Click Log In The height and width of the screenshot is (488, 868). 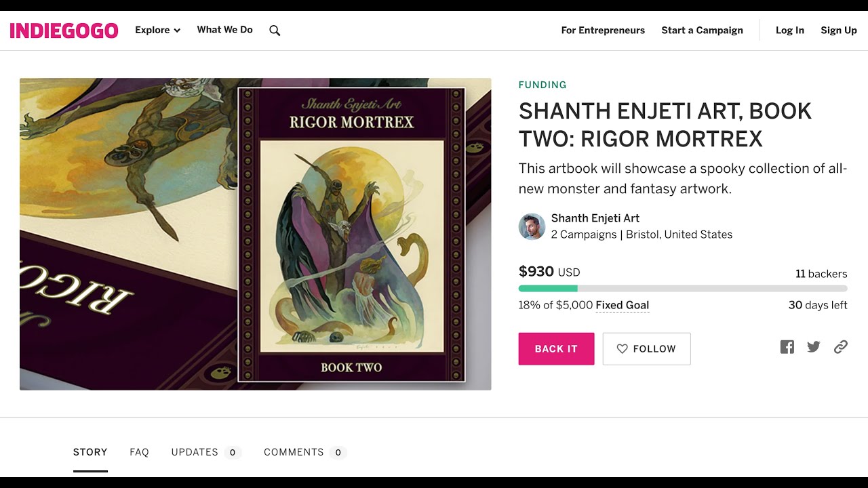789,30
